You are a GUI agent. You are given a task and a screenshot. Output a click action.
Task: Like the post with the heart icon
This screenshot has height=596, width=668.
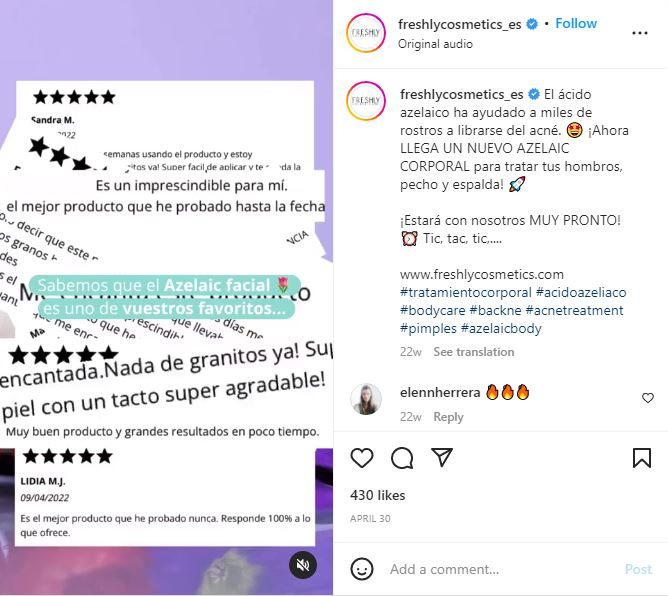pyautogui.click(x=362, y=458)
